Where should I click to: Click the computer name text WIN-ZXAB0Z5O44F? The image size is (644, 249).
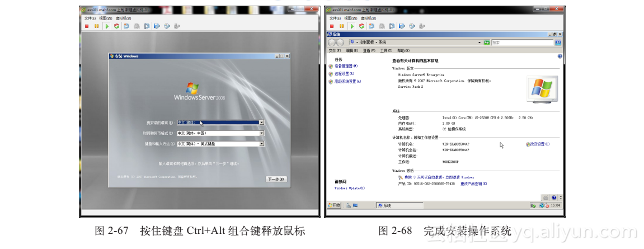456,144
